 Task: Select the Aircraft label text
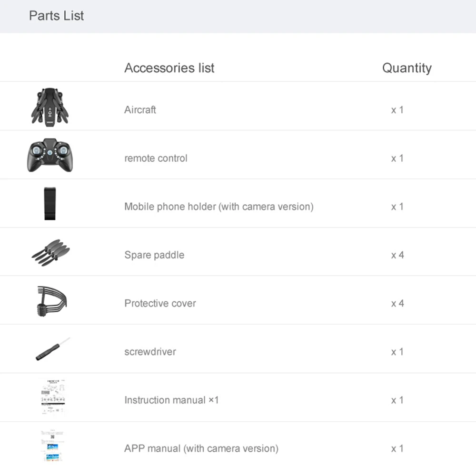pos(140,110)
